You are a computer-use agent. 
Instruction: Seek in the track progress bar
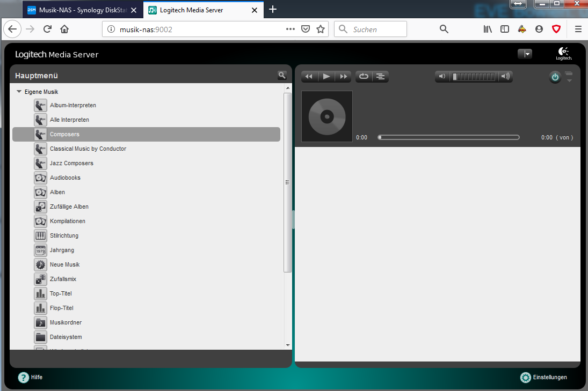point(448,137)
